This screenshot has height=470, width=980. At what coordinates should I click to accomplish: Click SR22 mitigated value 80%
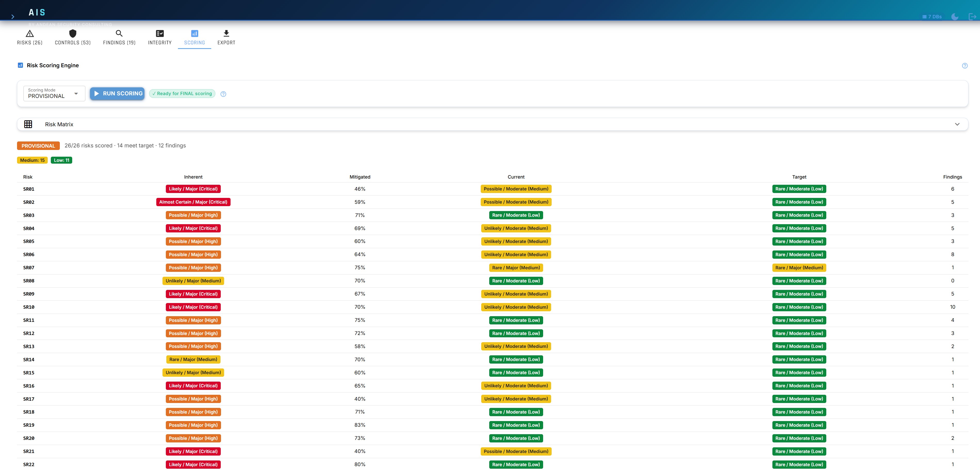point(360,465)
